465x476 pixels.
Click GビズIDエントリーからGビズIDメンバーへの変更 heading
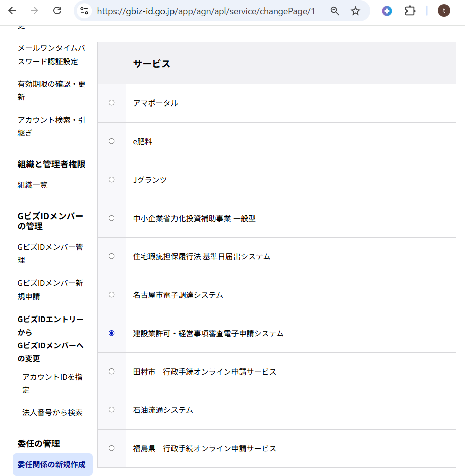(x=50, y=339)
